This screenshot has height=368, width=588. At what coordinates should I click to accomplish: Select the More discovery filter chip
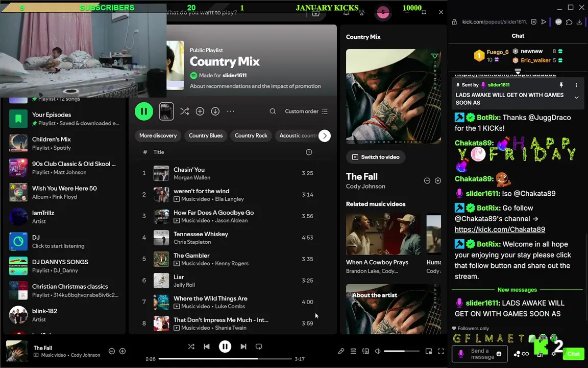[158, 135]
